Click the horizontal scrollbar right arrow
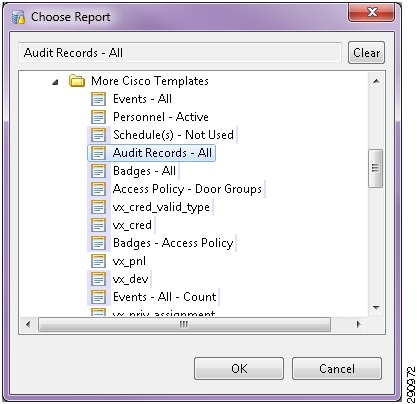Screen dimensions: 417x404 (358, 324)
